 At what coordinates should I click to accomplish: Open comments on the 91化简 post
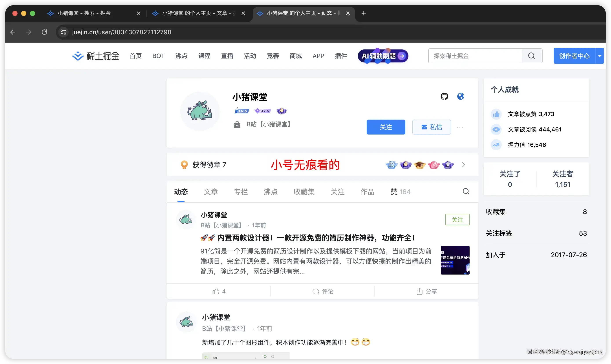(x=323, y=291)
